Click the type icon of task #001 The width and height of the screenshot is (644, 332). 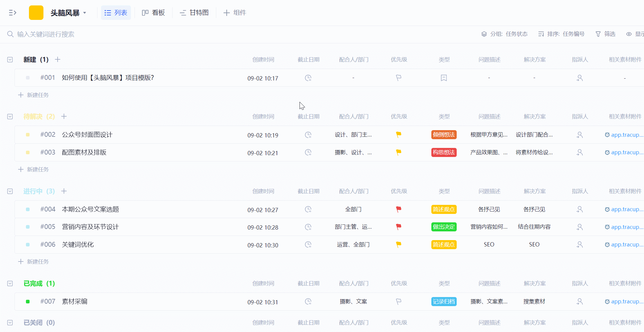coord(444,78)
